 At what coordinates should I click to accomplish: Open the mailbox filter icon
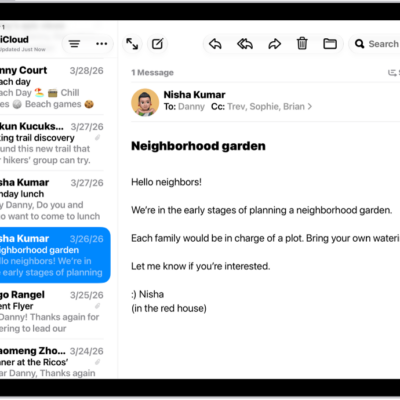point(74,44)
